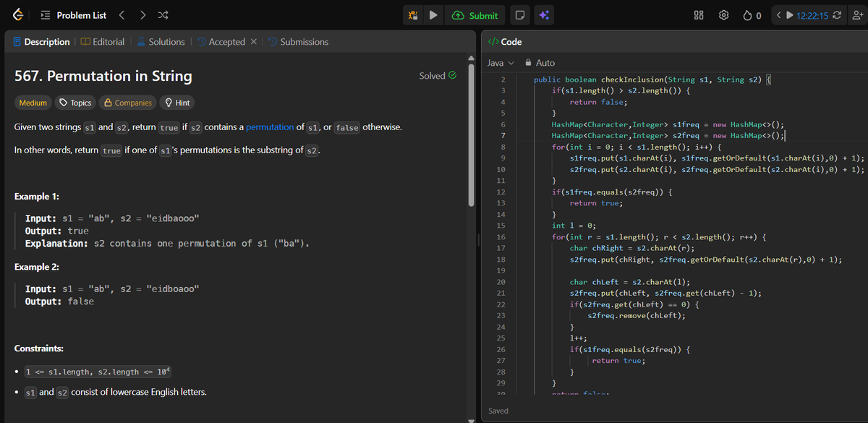Expand the Topics tag
Screen dimensions: 868x423
pos(75,103)
